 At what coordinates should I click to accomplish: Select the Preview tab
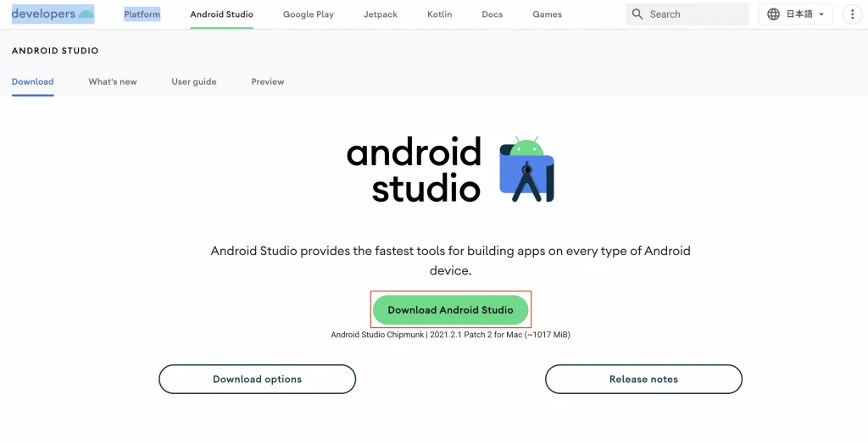coord(268,82)
